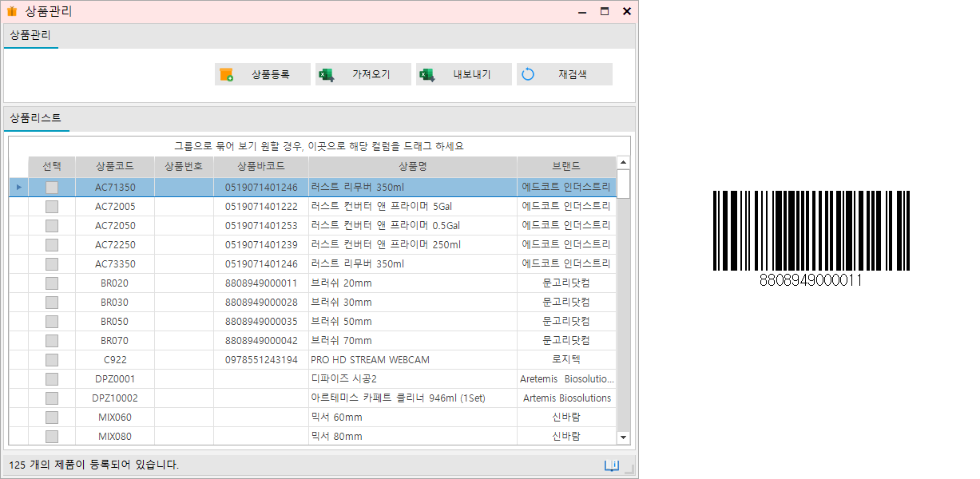Screen dimensions: 980x479
Task: Click the row indicator arrow beside AC71350
Action: tap(18, 188)
